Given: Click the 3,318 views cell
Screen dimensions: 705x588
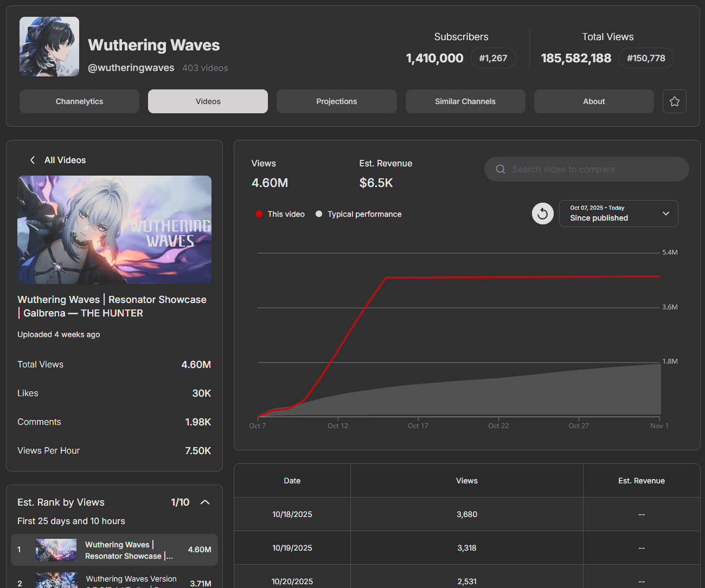Looking at the screenshot, I should [x=467, y=548].
